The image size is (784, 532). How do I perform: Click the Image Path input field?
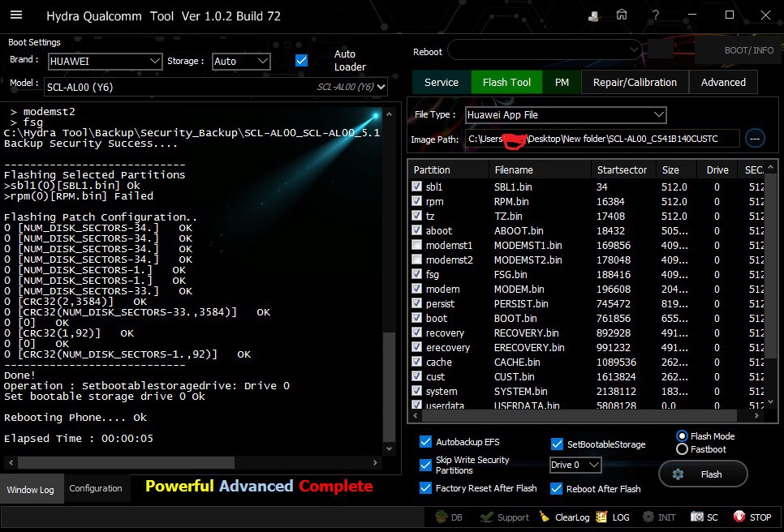[x=602, y=139]
